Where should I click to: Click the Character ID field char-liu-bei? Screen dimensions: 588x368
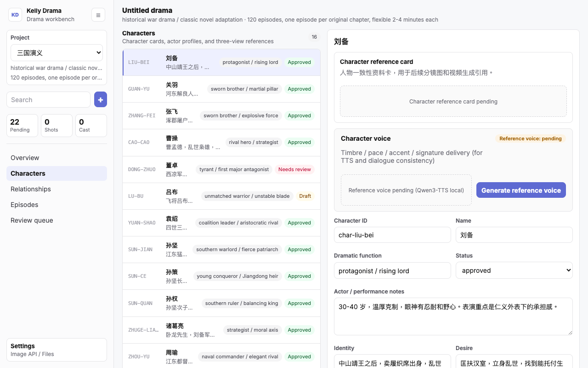(392, 235)
